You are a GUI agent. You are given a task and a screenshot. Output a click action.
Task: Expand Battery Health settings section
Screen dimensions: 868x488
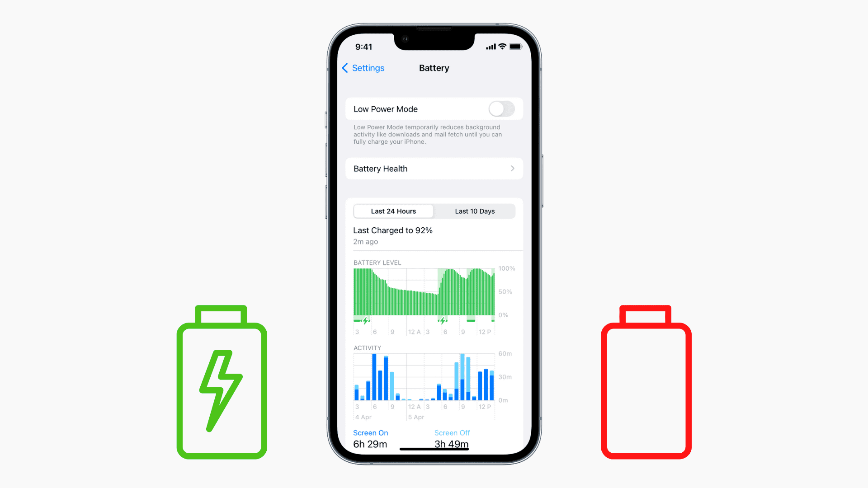click(x=434, y=169)
